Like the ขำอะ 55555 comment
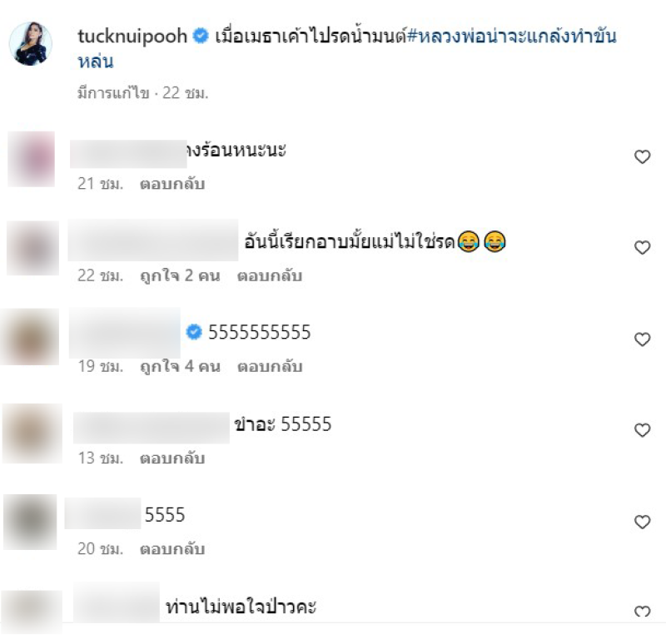 pyautogui.click(x=642, y=430)
